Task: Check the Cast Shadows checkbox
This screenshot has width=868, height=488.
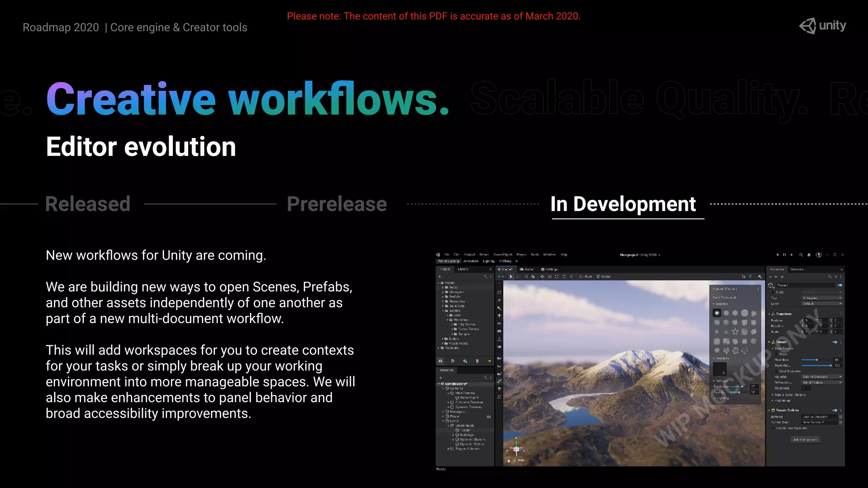Action: coord(776,371)
